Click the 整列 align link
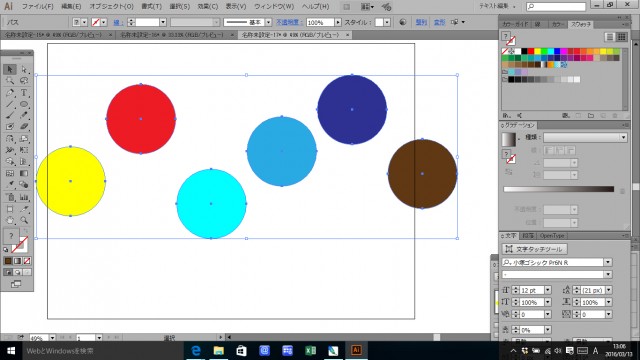The image size is (640, 360). (x=421, y=22)
